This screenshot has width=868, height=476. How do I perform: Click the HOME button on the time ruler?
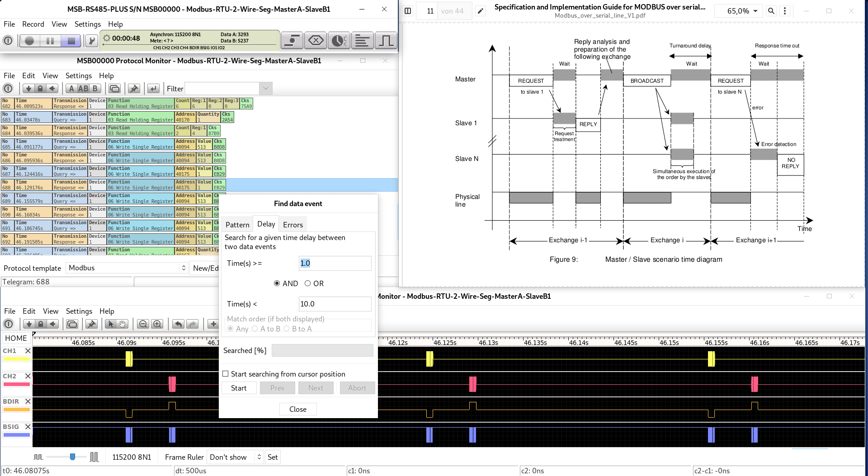pyautogui.click(x=16, y=338)
